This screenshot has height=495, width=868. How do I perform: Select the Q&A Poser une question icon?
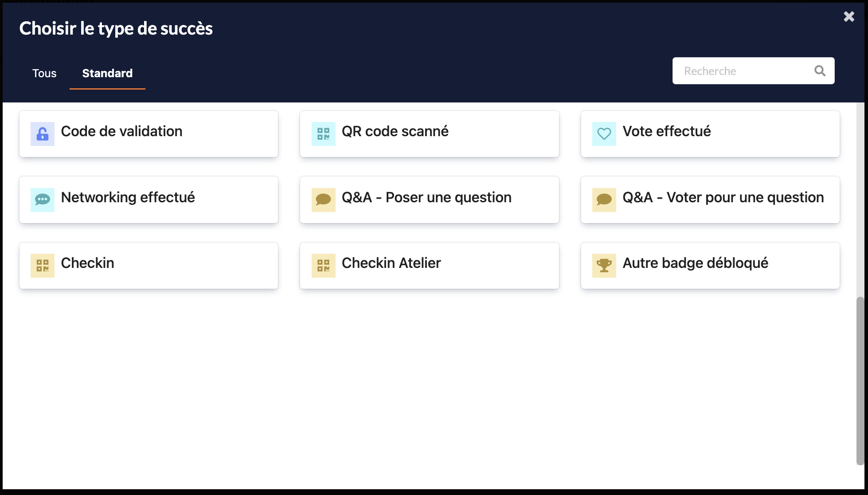pyautogui.click(x=323, y=197)
